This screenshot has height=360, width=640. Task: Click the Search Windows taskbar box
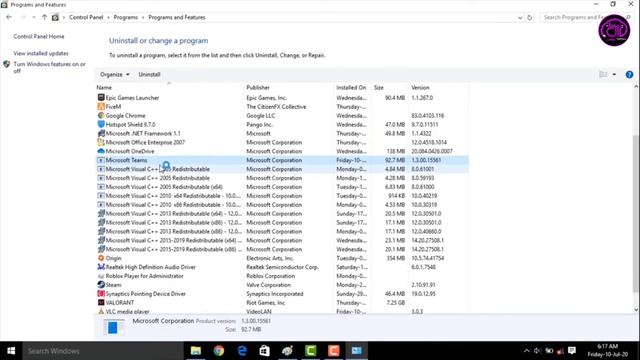102,351
